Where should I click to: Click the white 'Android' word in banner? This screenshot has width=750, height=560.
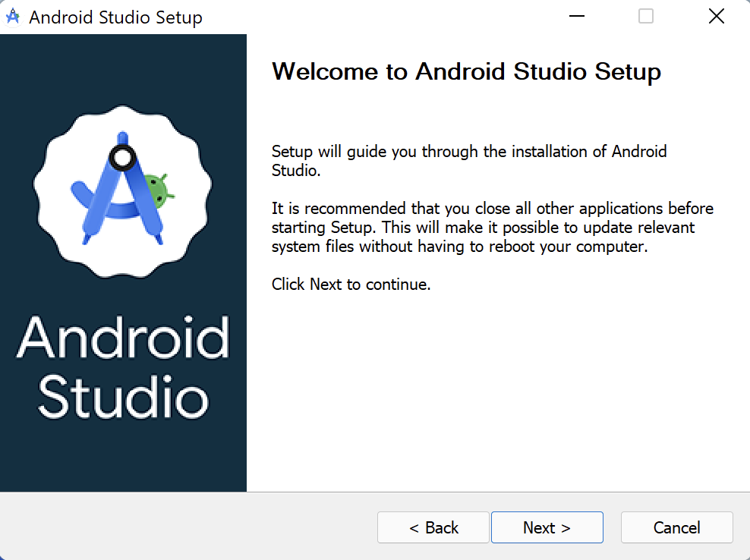click(x=123, y=336)
